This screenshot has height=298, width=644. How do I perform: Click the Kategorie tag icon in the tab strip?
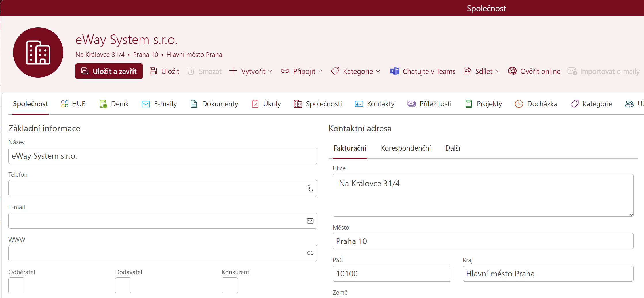pos(575,104)
